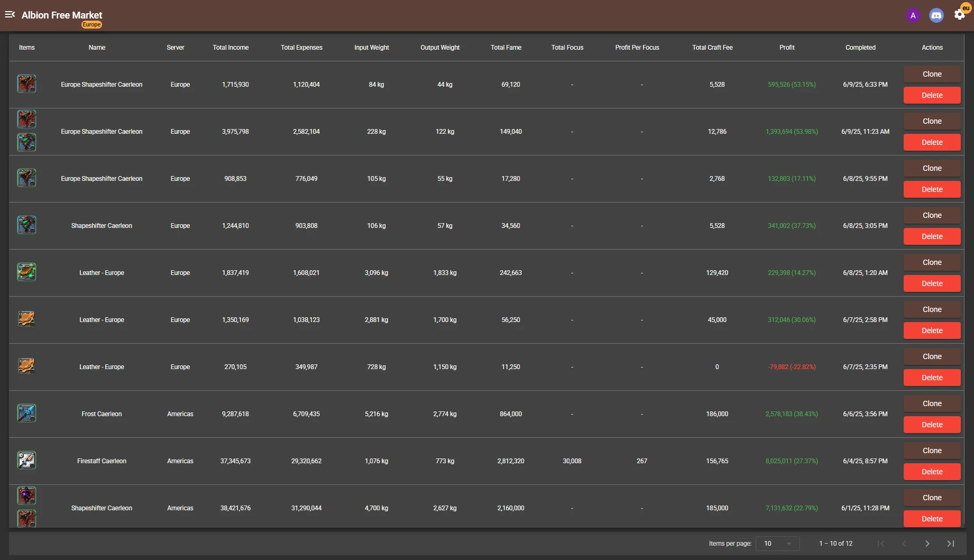The width and height of the screenshot is (974, 560).
Task: Click the Albion Free Market title
Action: 62,15
